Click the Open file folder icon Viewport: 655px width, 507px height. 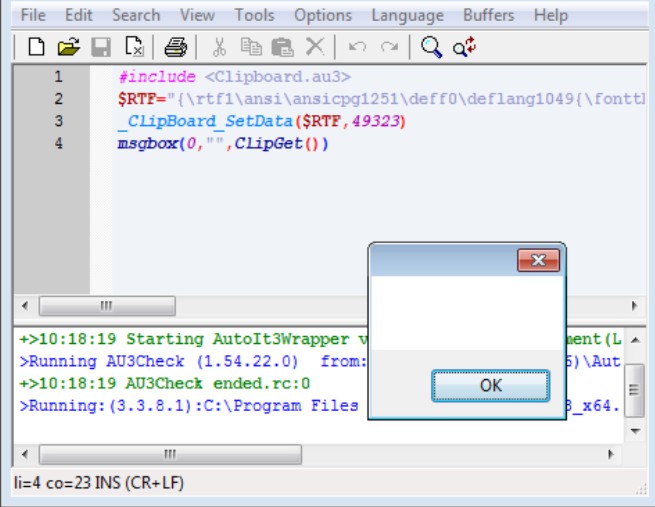(x=68, y=47)
